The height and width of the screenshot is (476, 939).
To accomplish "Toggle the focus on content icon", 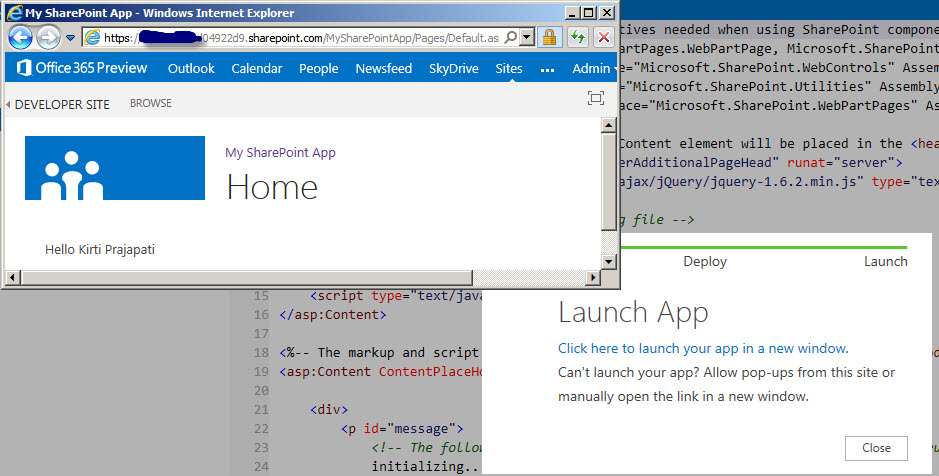I will (596, 98).
